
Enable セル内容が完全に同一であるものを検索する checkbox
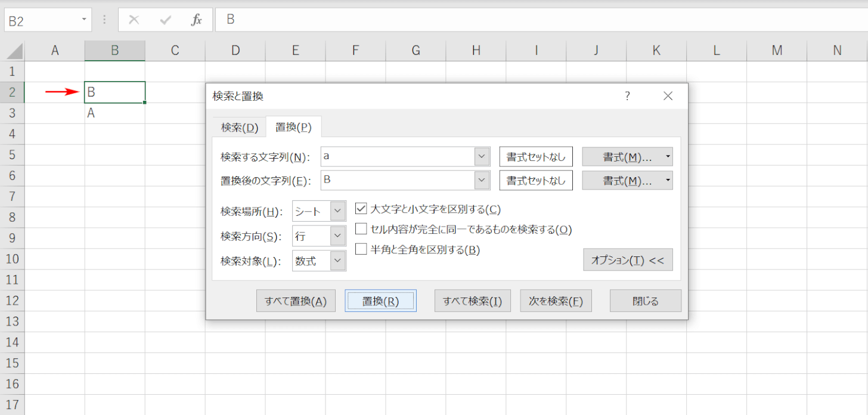click(361, 229)
